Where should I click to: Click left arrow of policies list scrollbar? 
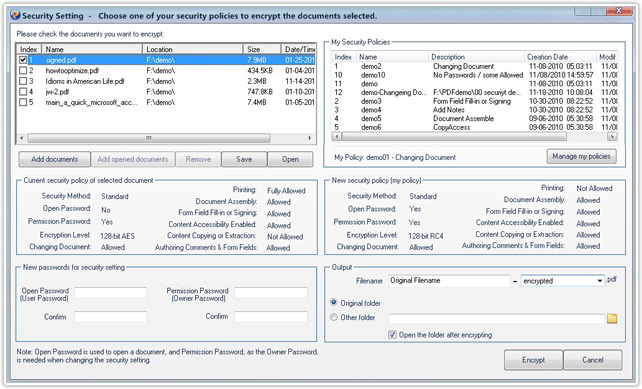337,136
